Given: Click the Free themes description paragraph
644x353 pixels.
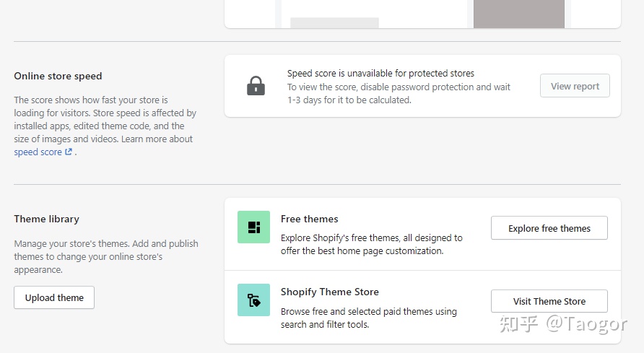Looking at the screenshot, I should pos(371,244).
